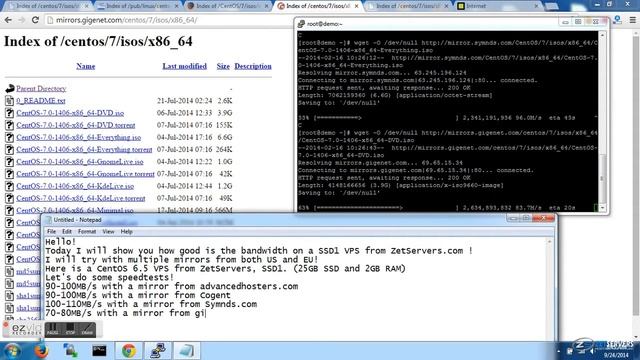
Task: Switch to the Internet tab
Action: pos(497,6)
